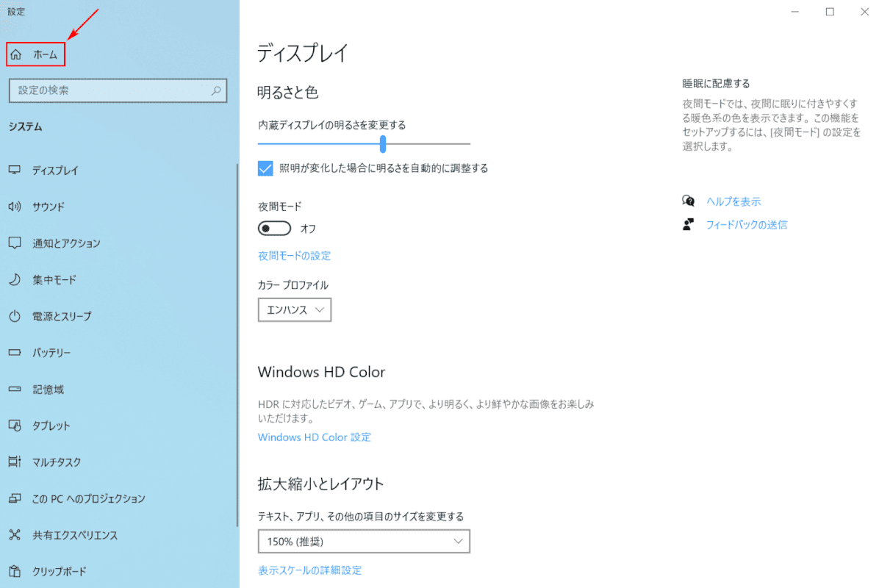Click the クリップボード clipboard icon
The height and width of the screenshot is (588, 879).
(15, 571)
